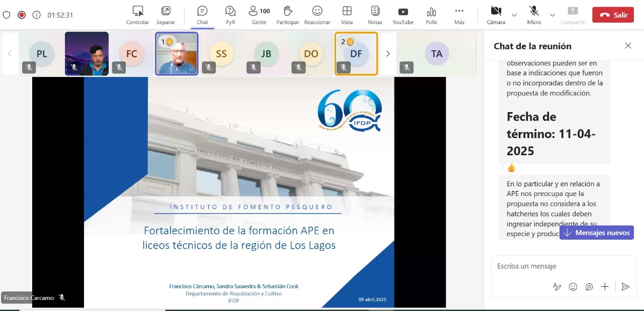Screen dimensions: 644x311
Task: Open the Polls app
Action: pyautogui.click(x=431, y=15)
